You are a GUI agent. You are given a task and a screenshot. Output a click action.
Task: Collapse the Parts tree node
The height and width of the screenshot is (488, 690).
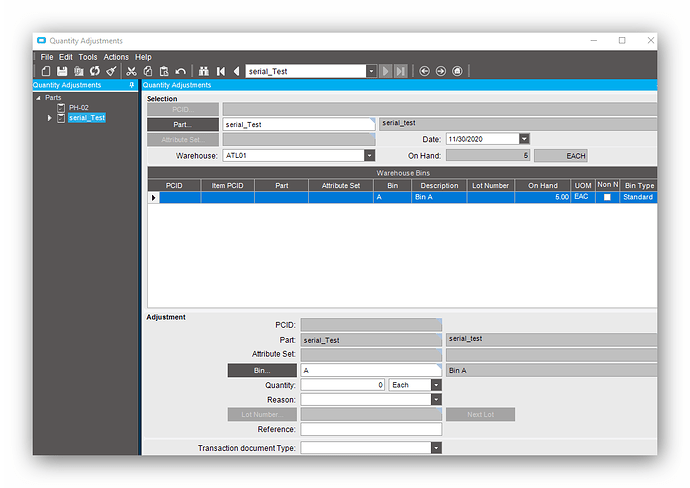[x=38, y=98]
